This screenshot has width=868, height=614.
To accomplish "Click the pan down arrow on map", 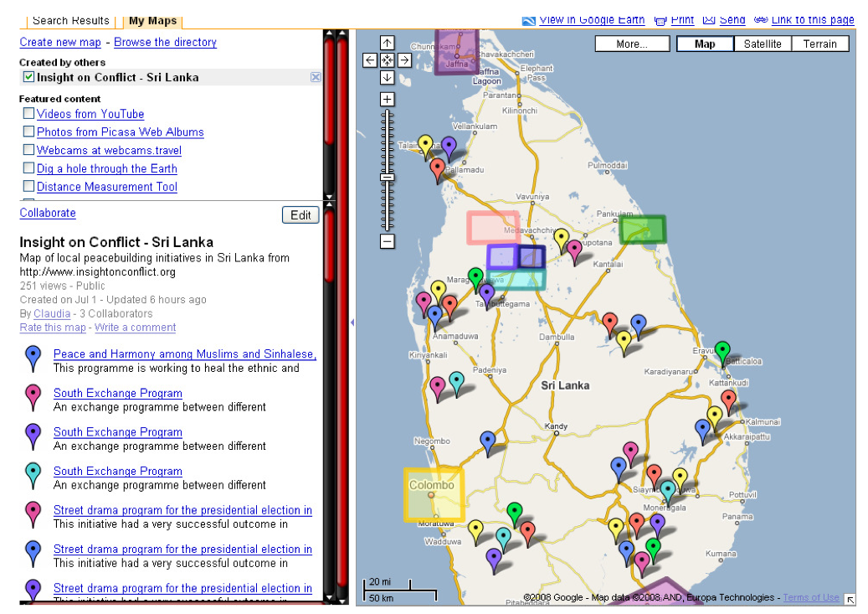I will (387, 77).
